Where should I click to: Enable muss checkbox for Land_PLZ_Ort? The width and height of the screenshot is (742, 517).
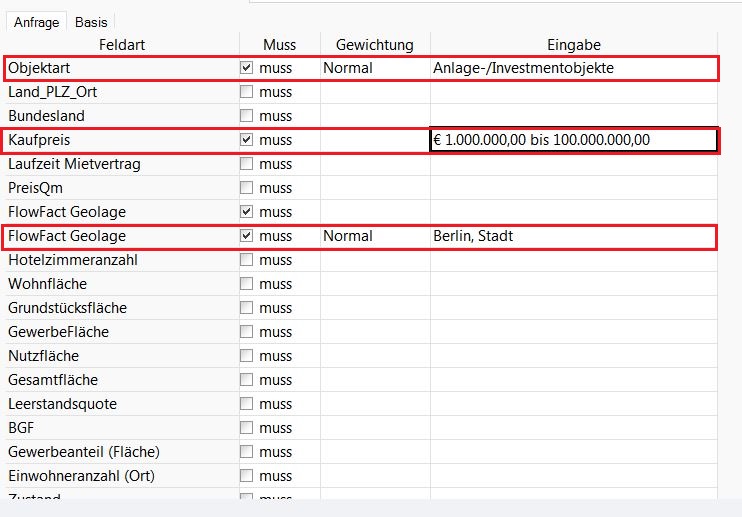[247, 92]
